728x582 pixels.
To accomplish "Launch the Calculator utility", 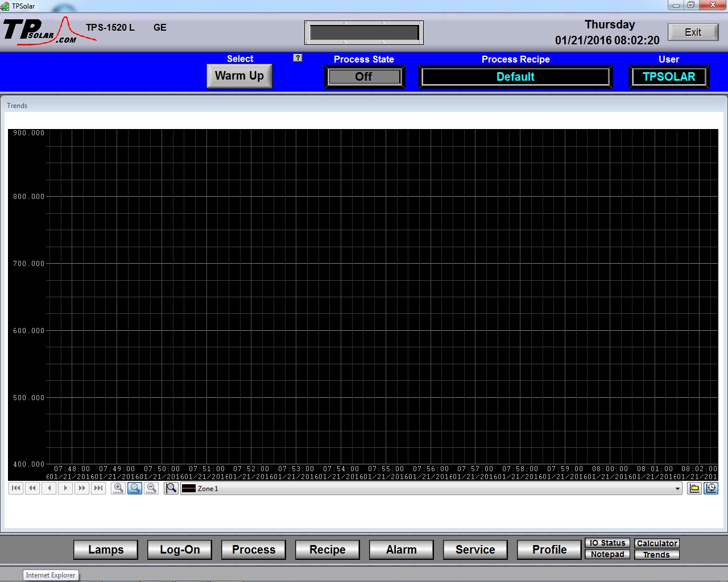I will (x=657, y=543).
